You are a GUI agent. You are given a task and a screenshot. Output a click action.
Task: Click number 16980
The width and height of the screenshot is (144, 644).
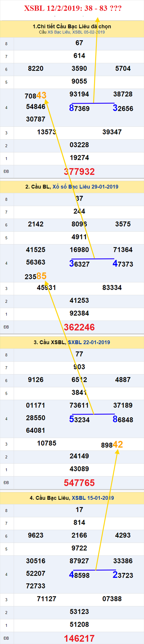[x=79, y=250]
